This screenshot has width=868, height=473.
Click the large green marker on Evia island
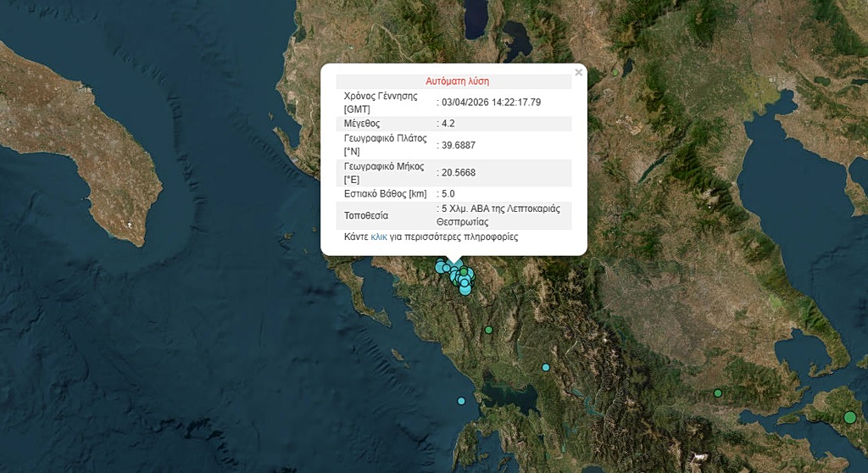click(850, 417)
